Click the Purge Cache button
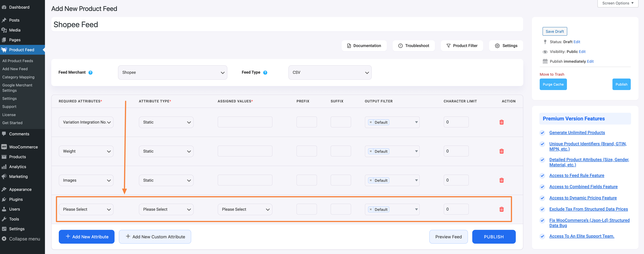644x254 pixels. (x=553, y=84)
